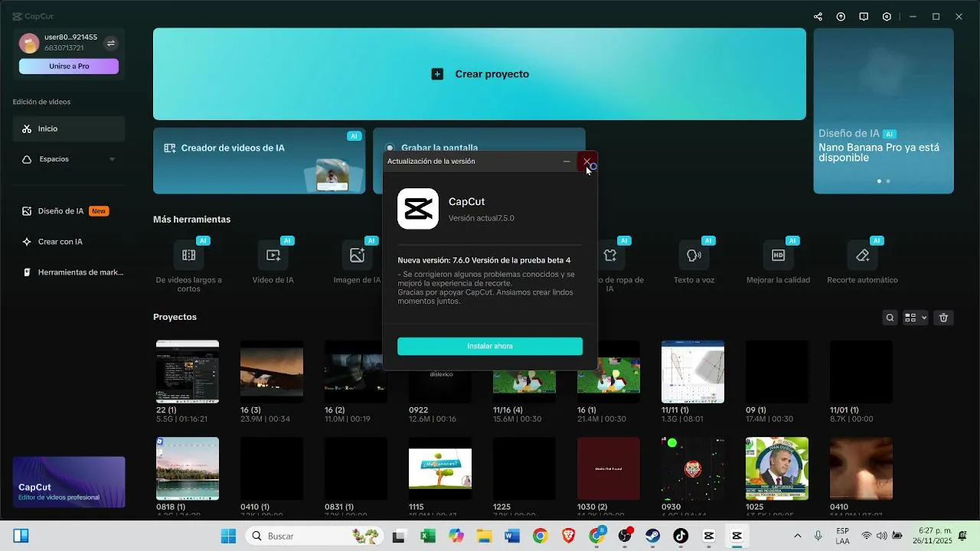Open project thumbnail 0818 (1)
This screenshot has height=551, width=980.
point(188,468)
